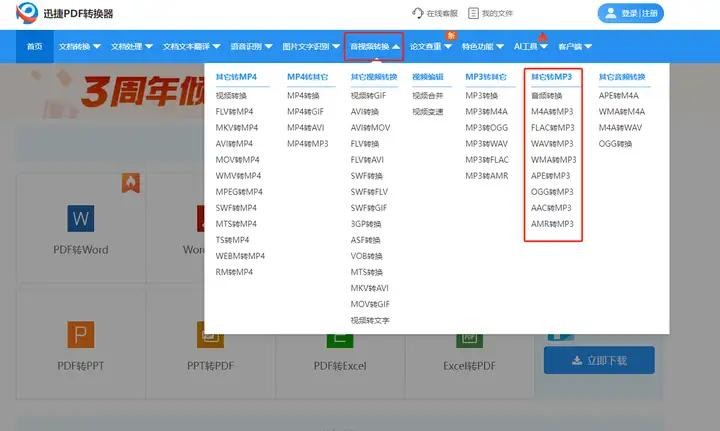720x431 pixels.
Task: Click the 在线客服 headset icon
Action: point(418,13)
